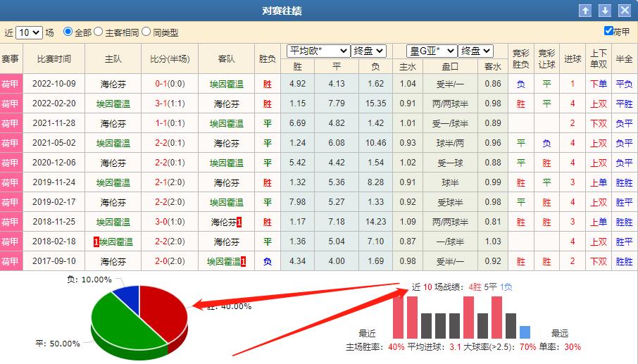Uncheck the 荷甲 league checkbox
Image resolution: width=638 pixels, height=364 pixels.
tap(608, 31)
